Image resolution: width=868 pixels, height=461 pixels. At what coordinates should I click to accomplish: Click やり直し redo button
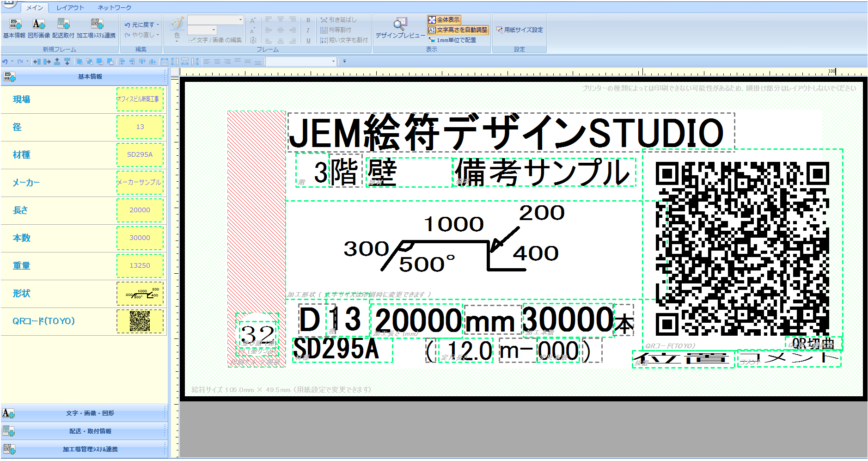(x=139, y=35)
